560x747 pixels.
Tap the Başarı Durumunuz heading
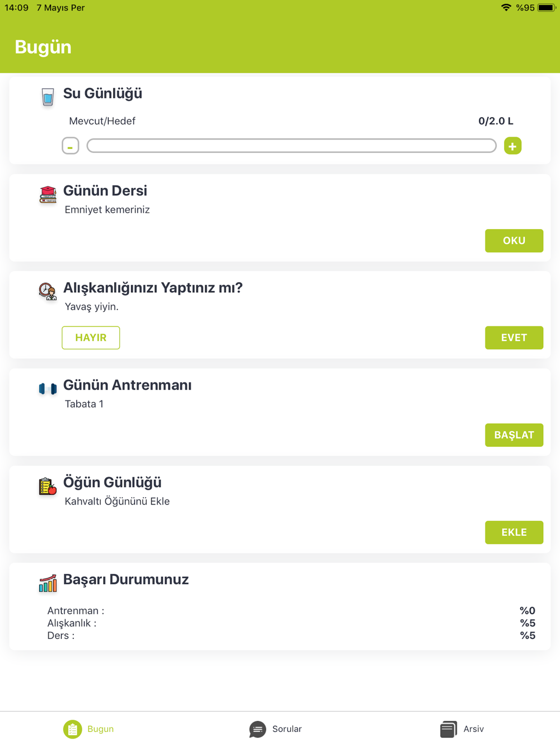coord(126,580)
